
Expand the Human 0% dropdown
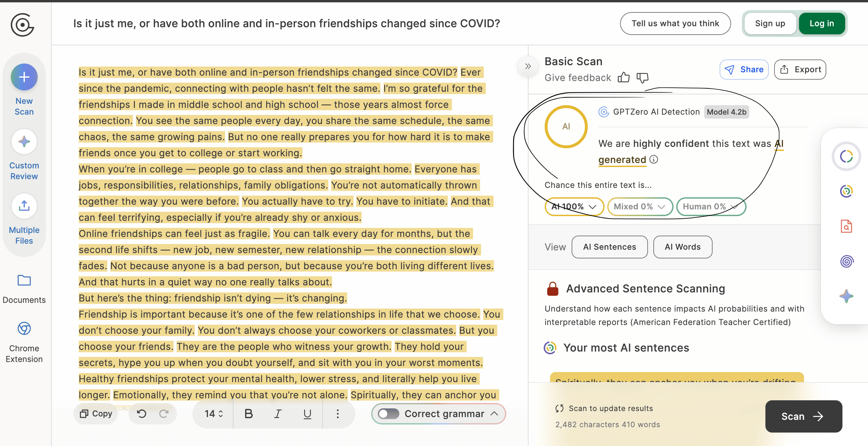tap(711, 206)
